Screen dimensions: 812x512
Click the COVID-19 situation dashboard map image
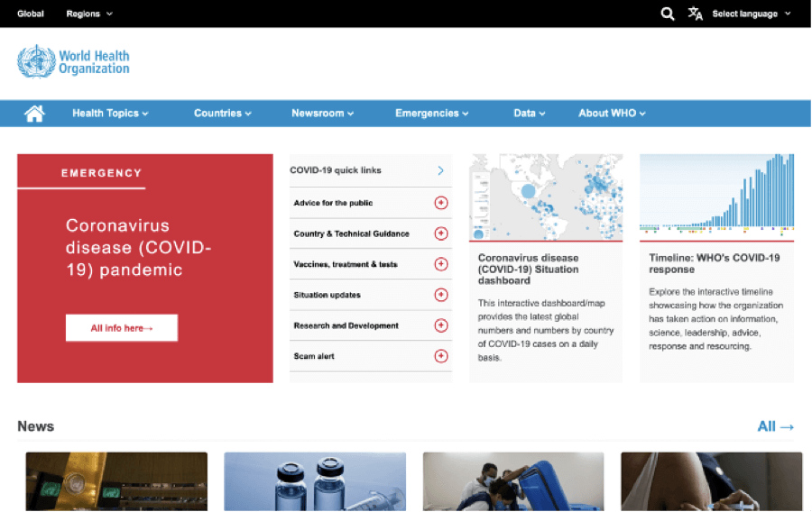point(546,197)
